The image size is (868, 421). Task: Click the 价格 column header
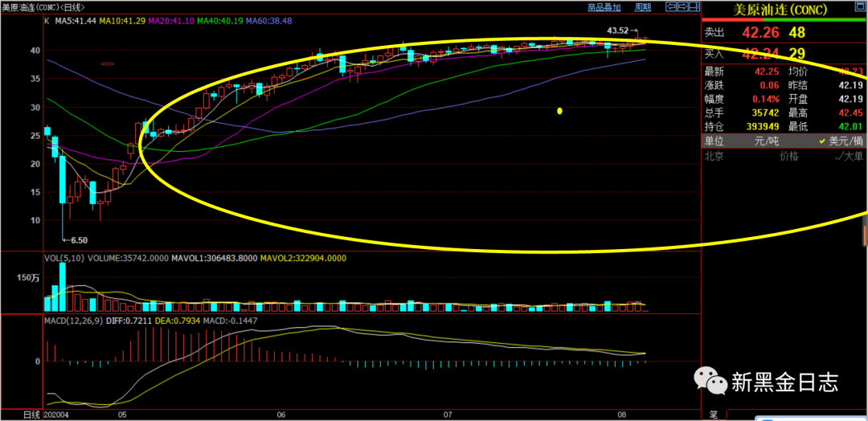(x=789, y=156)
